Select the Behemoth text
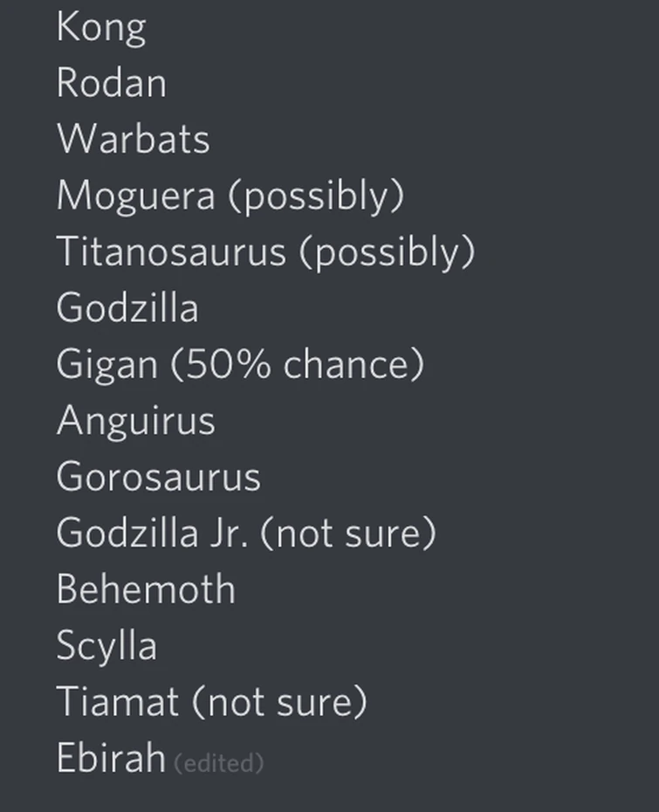This screenshot has width=659, height=812. tap(146, 588)
